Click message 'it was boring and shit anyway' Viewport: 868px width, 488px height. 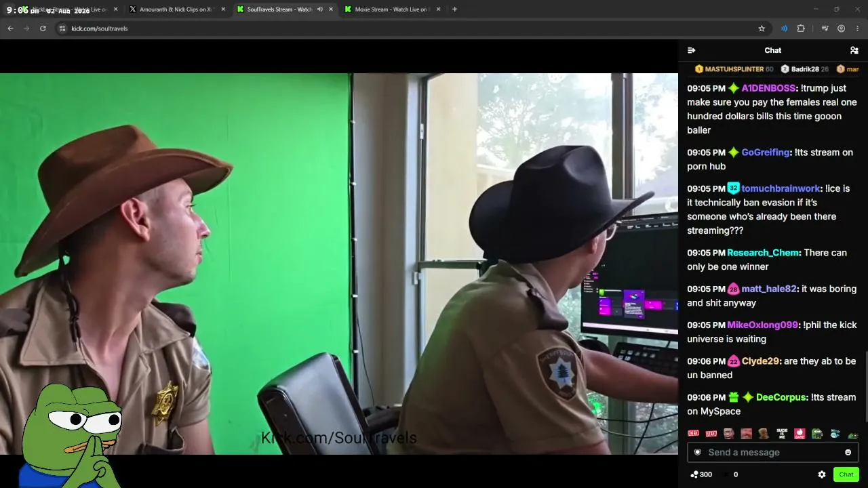point(772,296)
